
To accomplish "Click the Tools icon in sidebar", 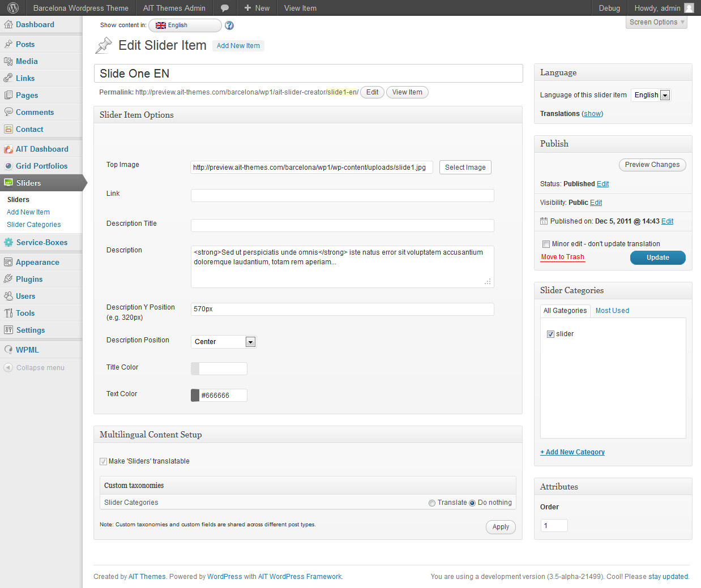I will coord(8,313).
